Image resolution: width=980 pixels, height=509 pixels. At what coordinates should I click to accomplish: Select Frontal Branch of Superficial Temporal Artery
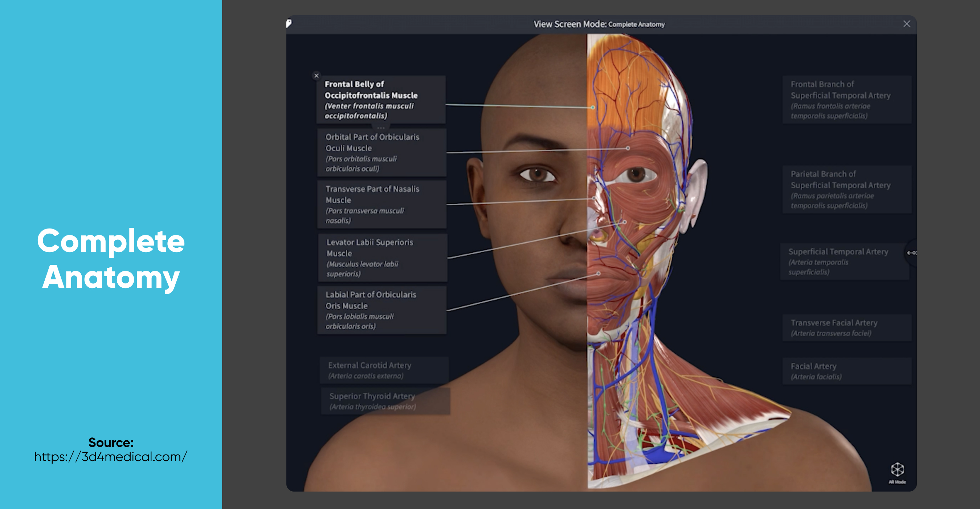(x=847, y=100)
